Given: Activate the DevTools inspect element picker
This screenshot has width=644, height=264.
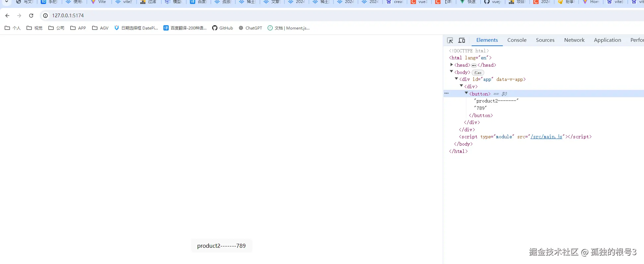Looking at the screenshot, I should pos(450,40).
